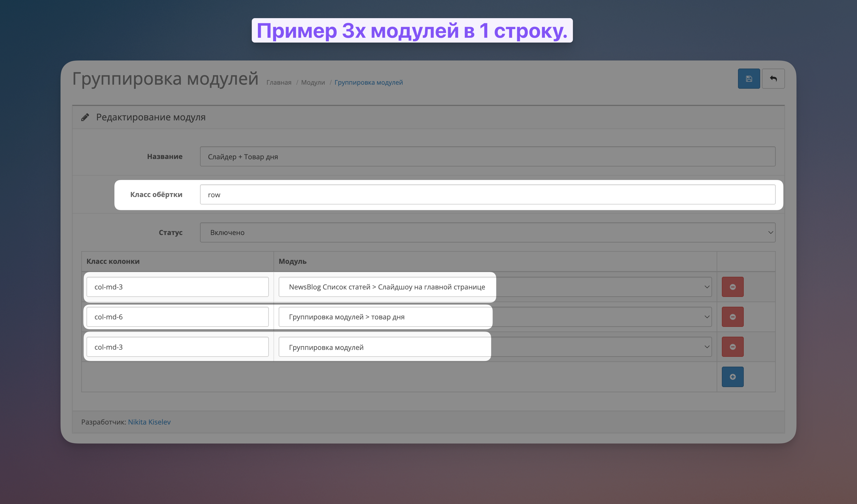Select the 'Статус' field label
The width and height of the screenshot is (857, 504).
click(x=171, y=232)
